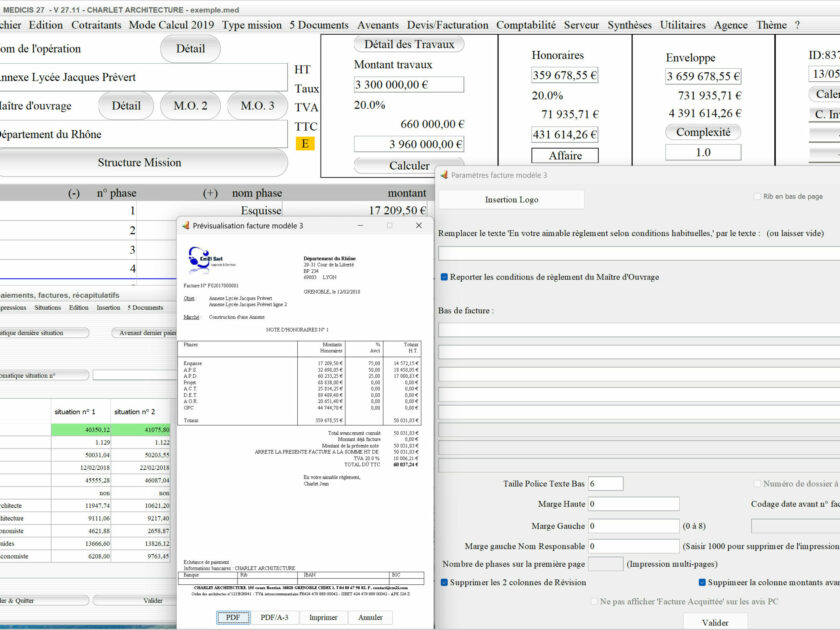
Task: Click the Département du Rhône field
Action: [x=142, y=134]
